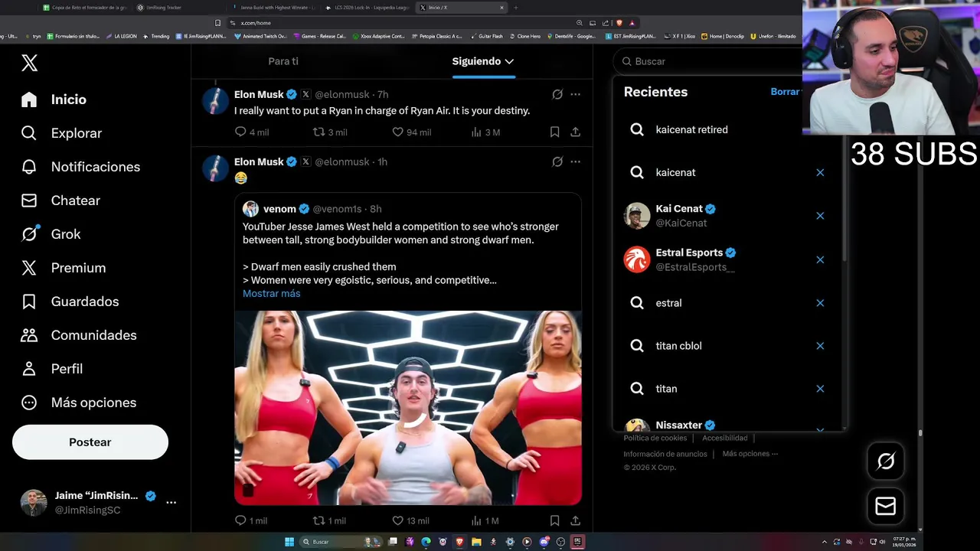Remove 'titan' recent search entry
This screenshot has width=980, height=551.
(x=820, y=389)
